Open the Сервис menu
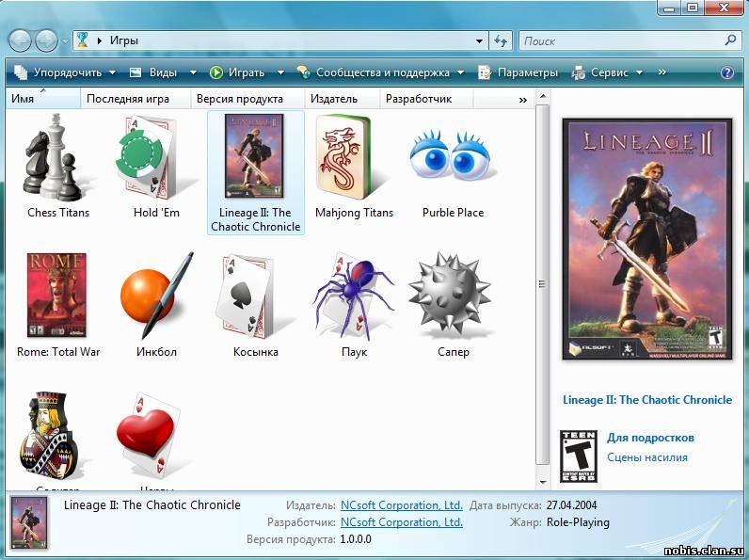 607,72
